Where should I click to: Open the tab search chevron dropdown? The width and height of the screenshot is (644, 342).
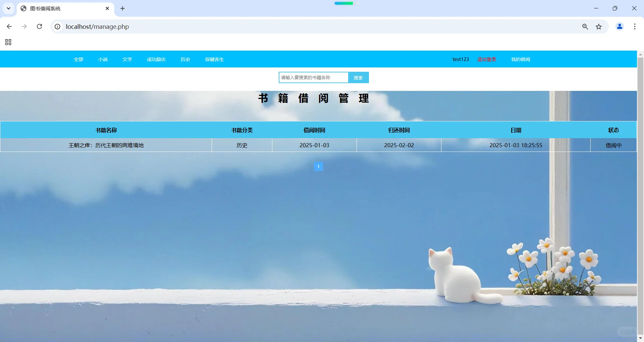point(8,8)
